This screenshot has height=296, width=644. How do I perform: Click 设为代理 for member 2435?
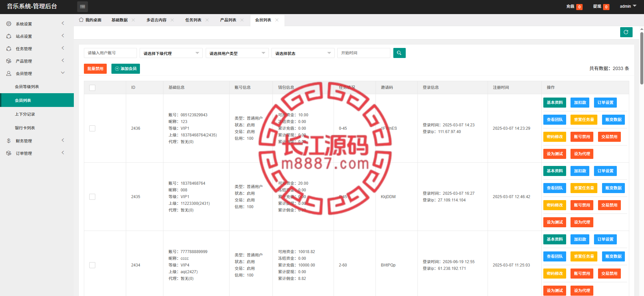[582, 222]
